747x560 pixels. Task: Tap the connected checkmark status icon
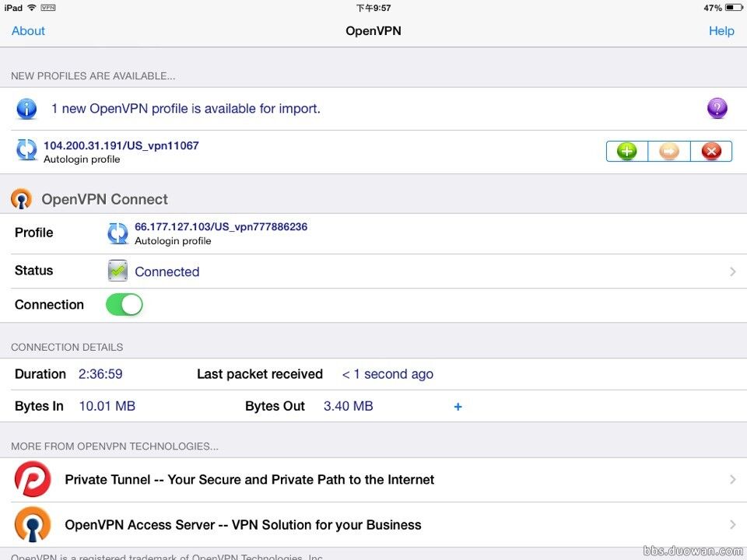tap(117, 271)
